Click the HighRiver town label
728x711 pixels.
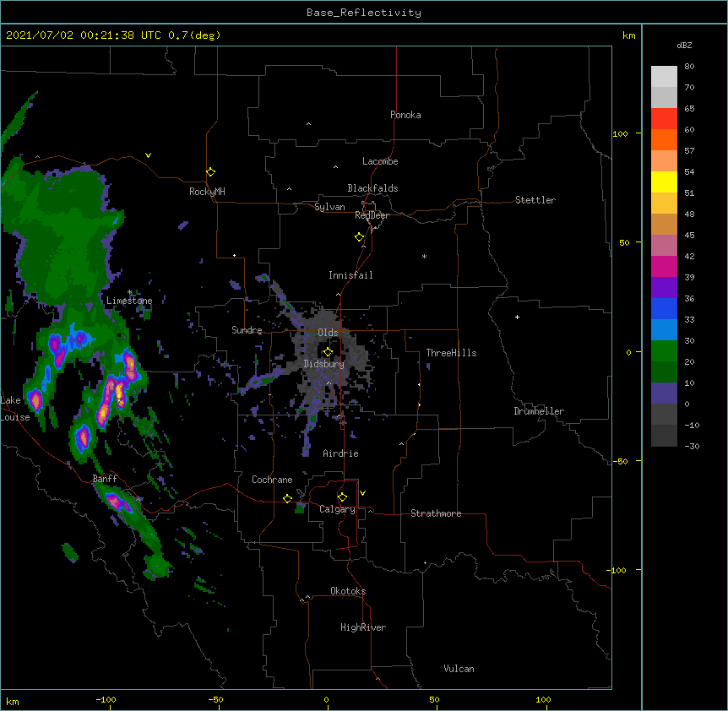(363, 627)
